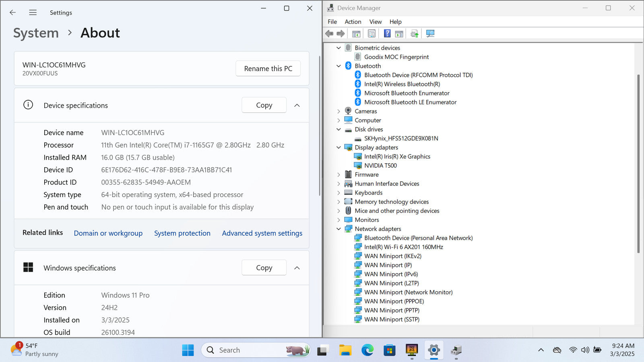Click Update driver toolbar icon
Screen dimensions: 644x362
(415, 34)
